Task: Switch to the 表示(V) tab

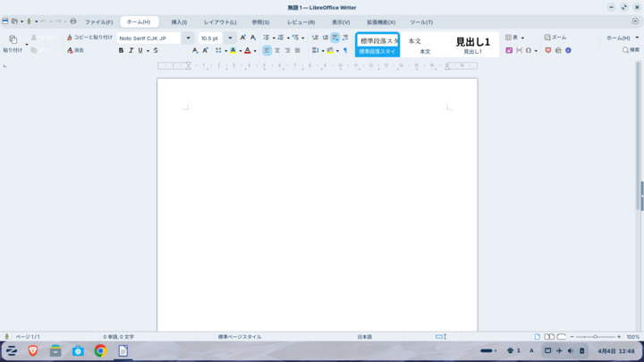Action: click(x=341, y=22)
